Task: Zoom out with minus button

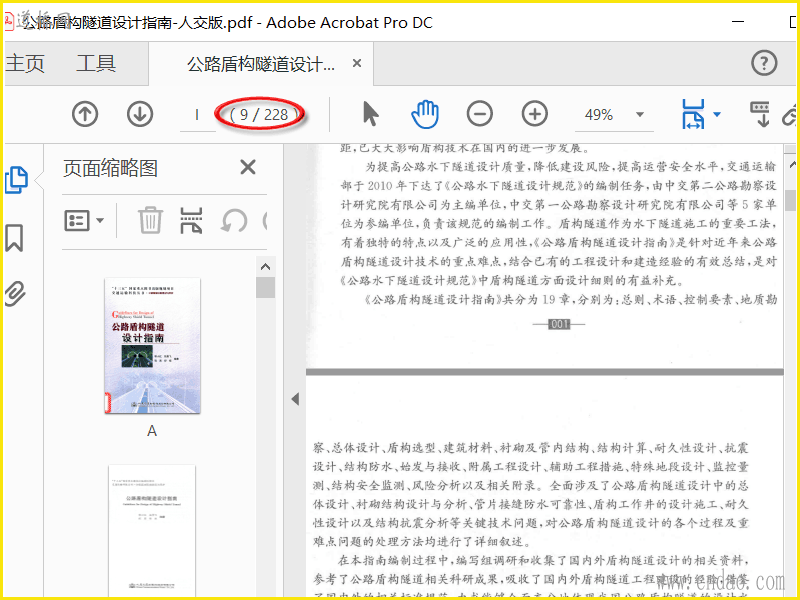Action: (x=480, y=114)
